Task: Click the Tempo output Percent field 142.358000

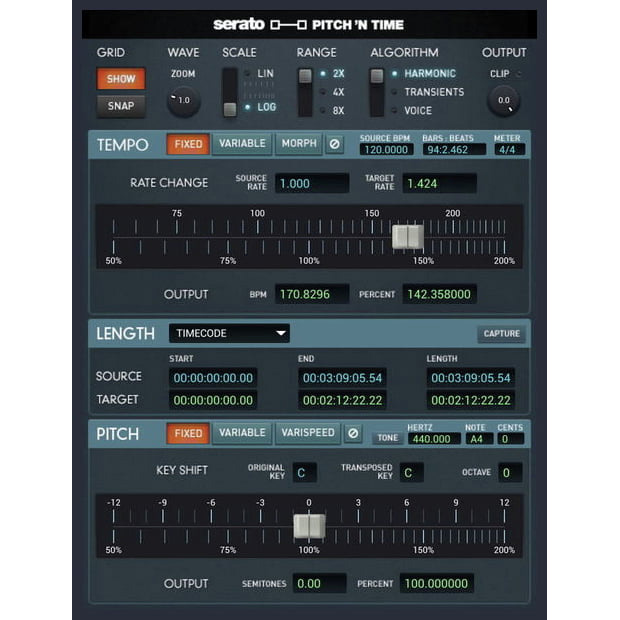Action: pos(439,294)
